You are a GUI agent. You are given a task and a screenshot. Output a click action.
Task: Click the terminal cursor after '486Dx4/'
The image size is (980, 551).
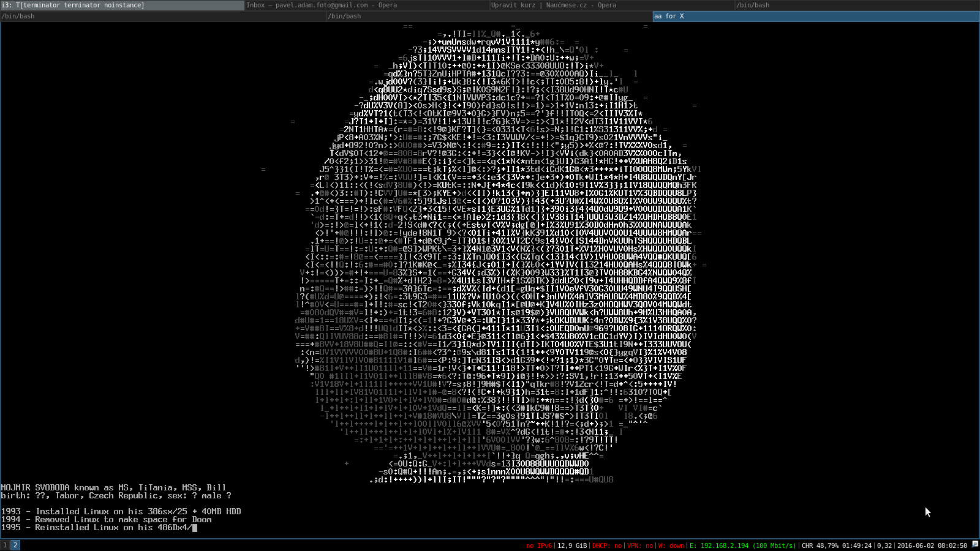click(195, 528)
